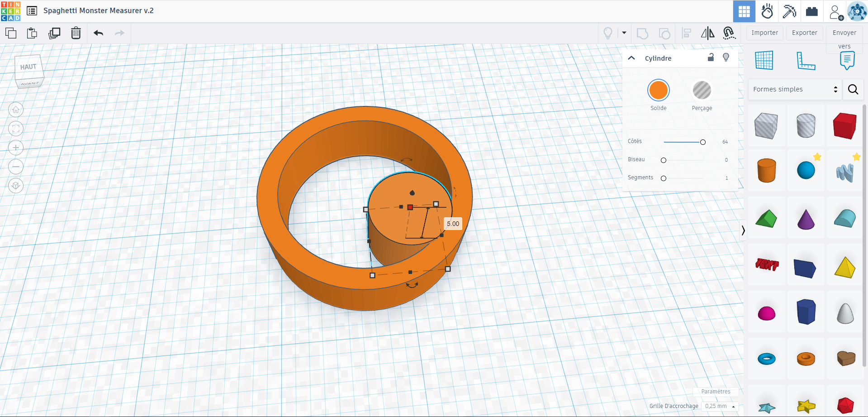
Task: Click the shape search magnifier
Action: pyautogui.click(x=853, y=89)
